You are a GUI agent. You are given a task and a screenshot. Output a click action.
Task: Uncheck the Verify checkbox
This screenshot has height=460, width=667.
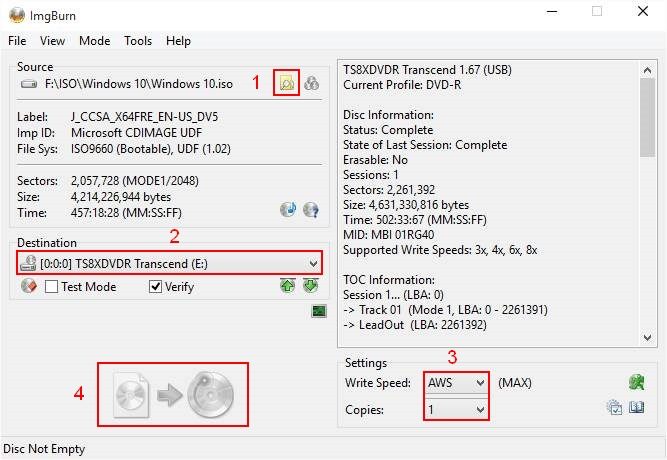(155, 286)
